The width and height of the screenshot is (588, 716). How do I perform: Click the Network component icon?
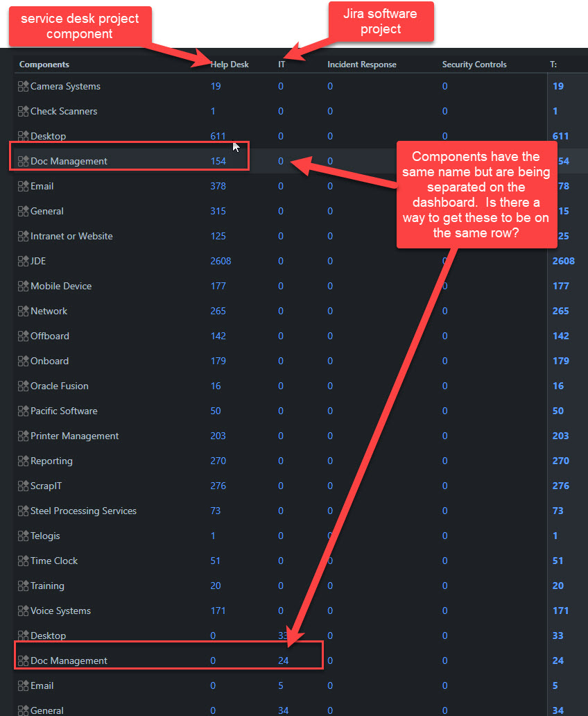pos(24,311)
